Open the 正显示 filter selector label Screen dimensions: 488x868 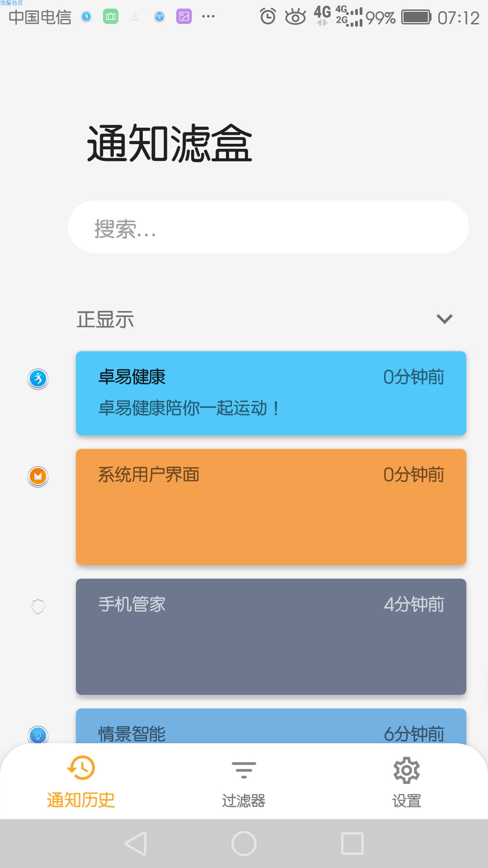tap(105, 319)
